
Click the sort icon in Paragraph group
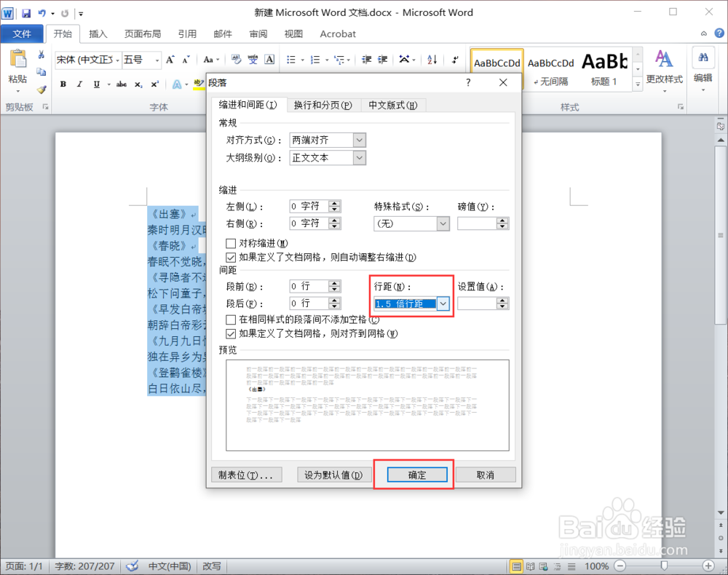click(431, 60)
